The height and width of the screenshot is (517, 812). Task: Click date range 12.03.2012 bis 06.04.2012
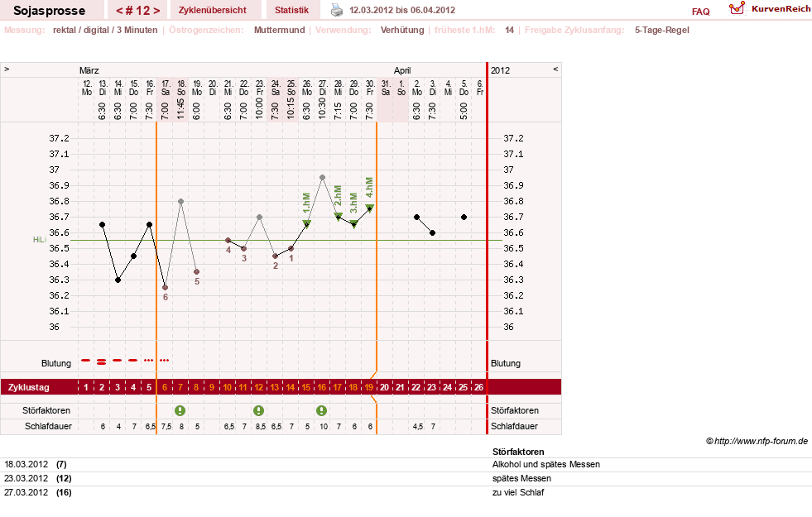point(402,10)
